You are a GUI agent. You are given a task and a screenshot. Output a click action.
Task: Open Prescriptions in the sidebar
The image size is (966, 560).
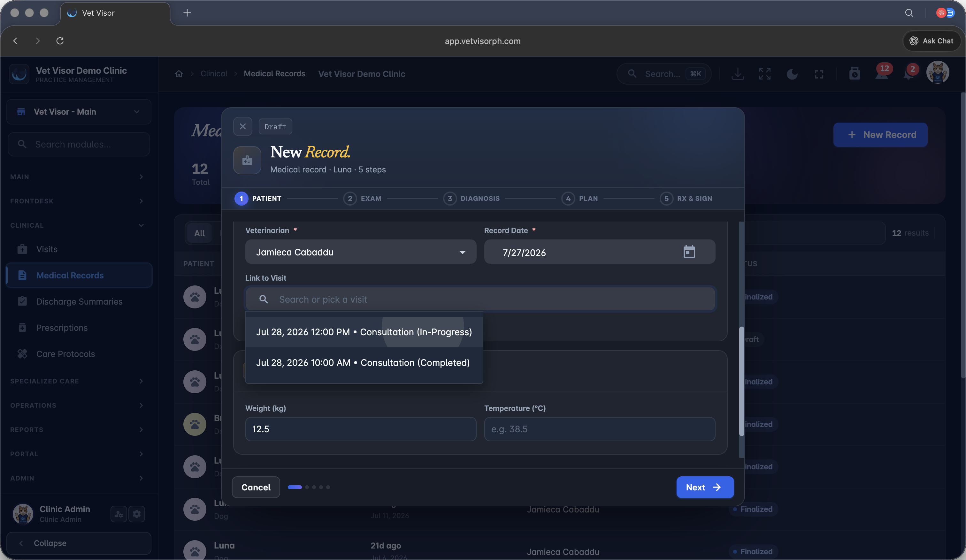coord(79,328)
